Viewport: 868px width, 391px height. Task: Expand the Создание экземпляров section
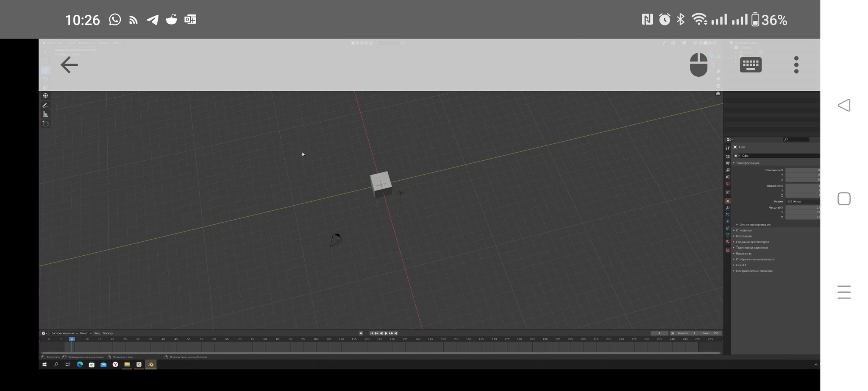[752, 242]
